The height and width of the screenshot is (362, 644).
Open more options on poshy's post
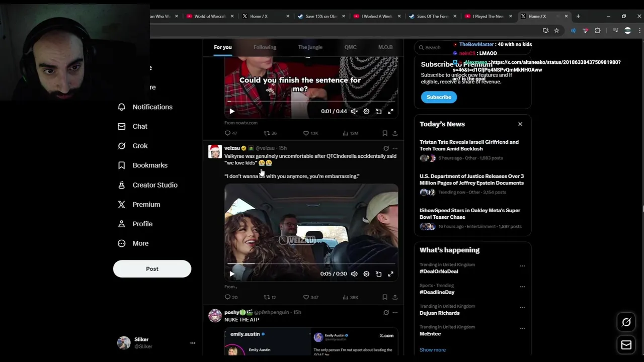(395, 313)
